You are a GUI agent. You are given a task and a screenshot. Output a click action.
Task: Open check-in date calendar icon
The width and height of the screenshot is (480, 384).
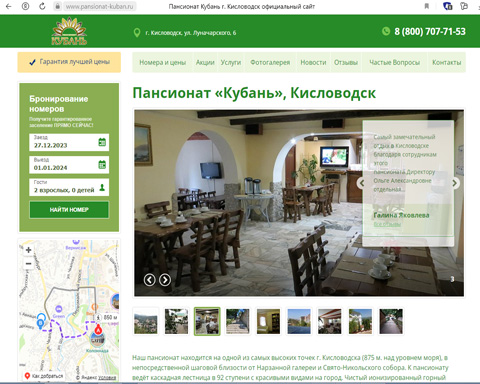[102, 142]
